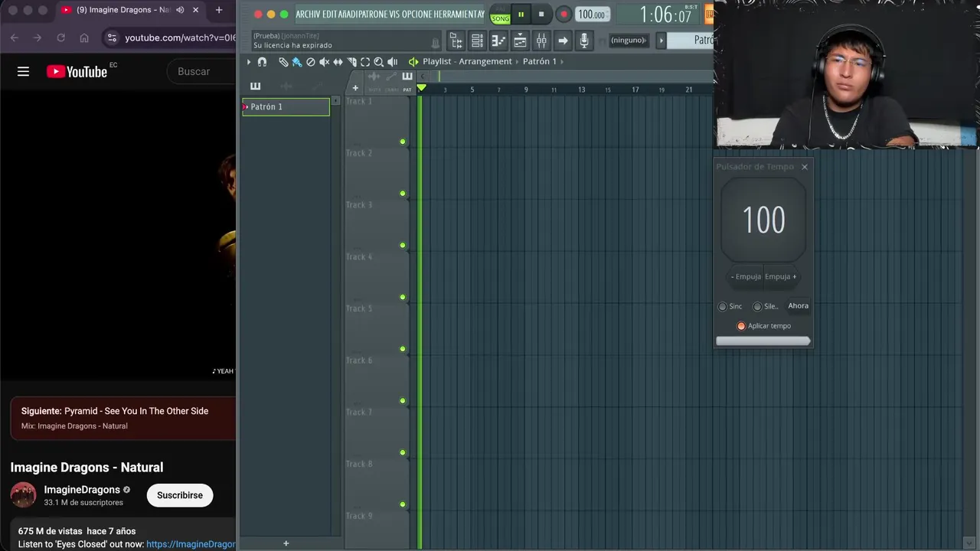Image resolution: width=980 pixels, height=551 pixels.
Task: Toggle playlist snap magnet icon
Action: click(x=262, y=61)
